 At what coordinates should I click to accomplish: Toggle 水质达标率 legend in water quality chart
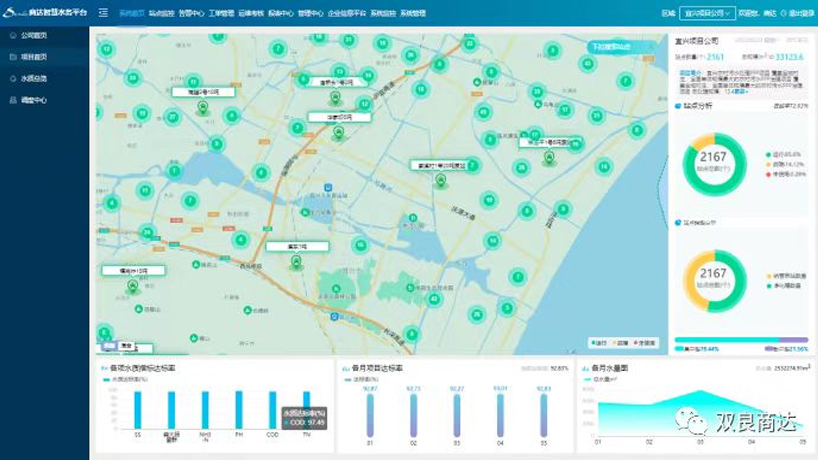106,380
